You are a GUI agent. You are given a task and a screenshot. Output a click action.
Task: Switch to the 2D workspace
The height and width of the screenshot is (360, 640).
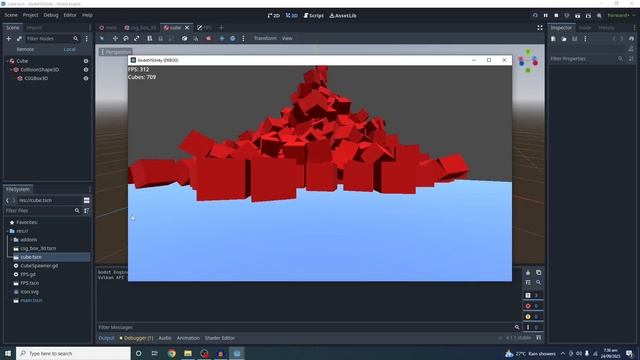(273, 16)
